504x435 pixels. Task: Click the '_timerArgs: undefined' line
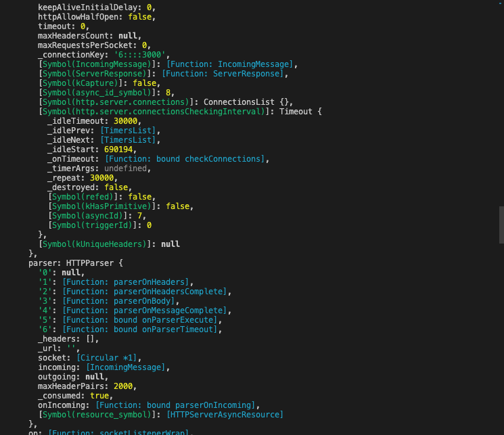[99, 168]
